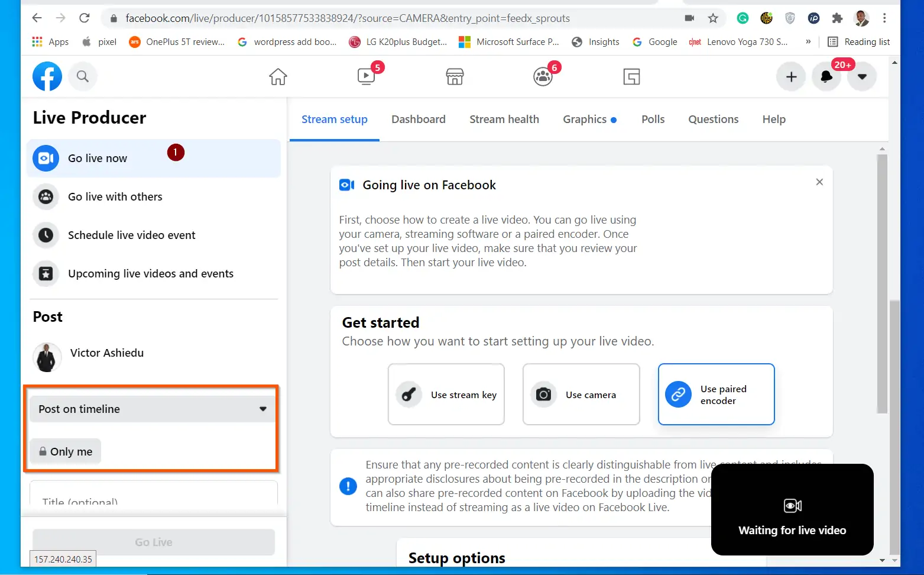This screenshot has height=575, width=924.
Task: Select Go live with others
Action: click(x=154, y=197)
